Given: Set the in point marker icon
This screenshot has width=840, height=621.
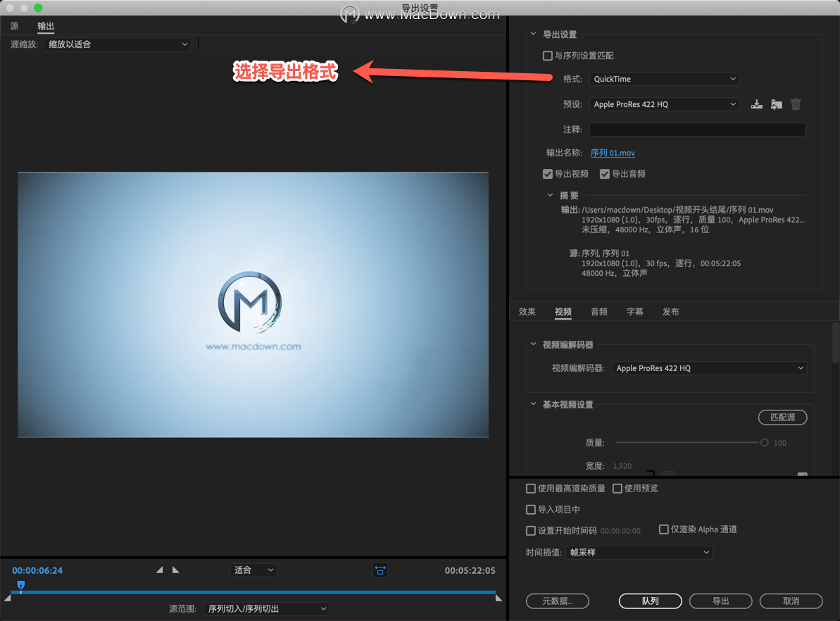Looking at the screenshot, I should click(160, 570).
